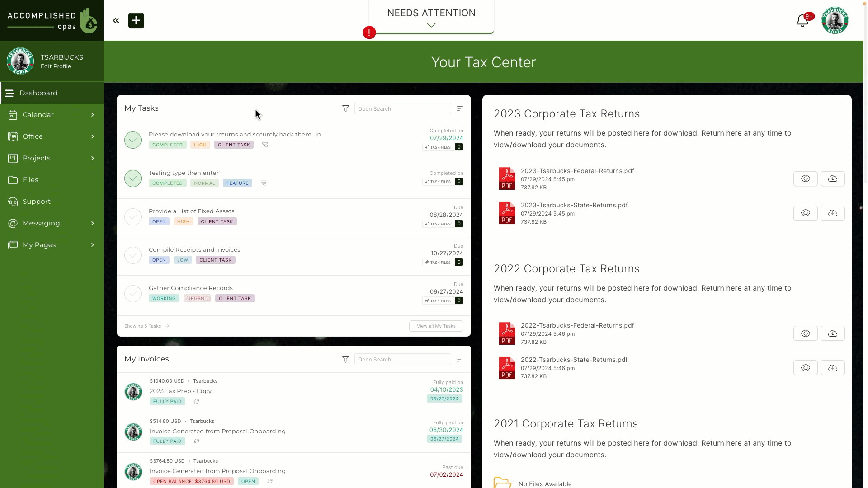Expand the Needs Attention dropdown banner
Image resolution: width=868 pixels, height=488 pixels.
431,25
